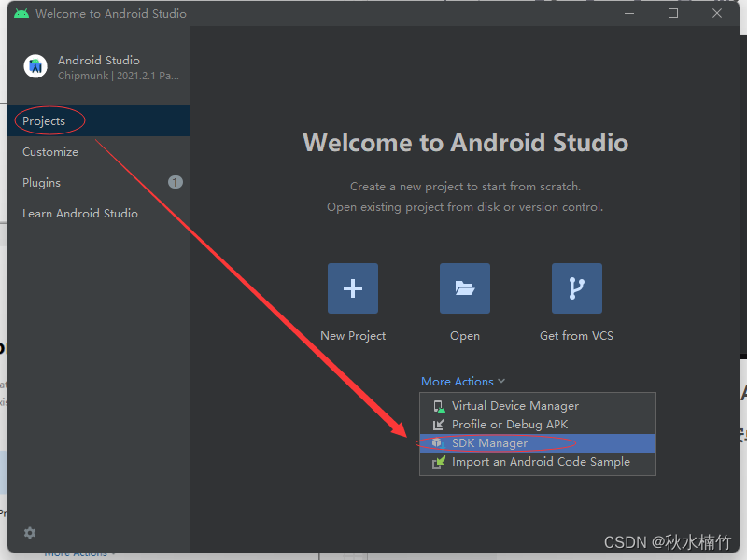Expand the More Actions dropdown
Viewport: 747px width, 560px height.
[462, 382]
